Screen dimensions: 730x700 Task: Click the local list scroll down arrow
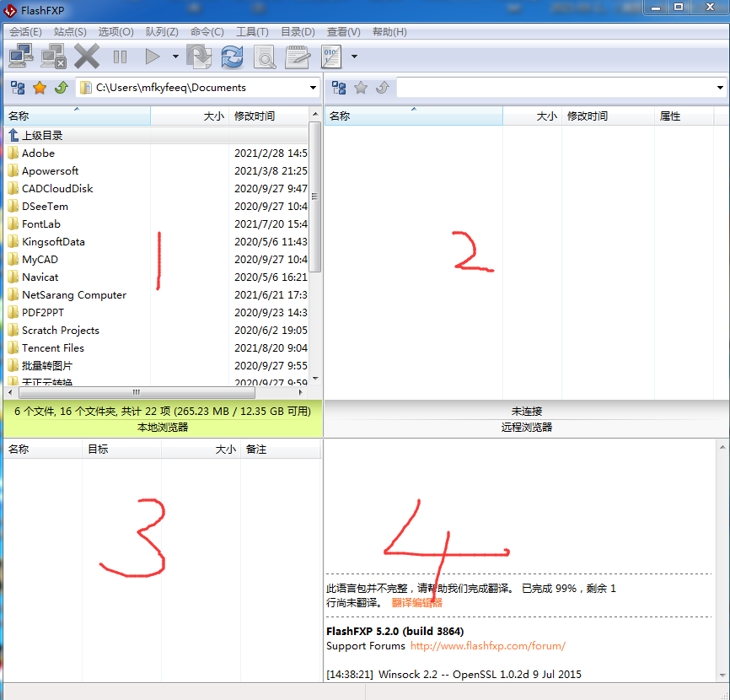point(315,378)
